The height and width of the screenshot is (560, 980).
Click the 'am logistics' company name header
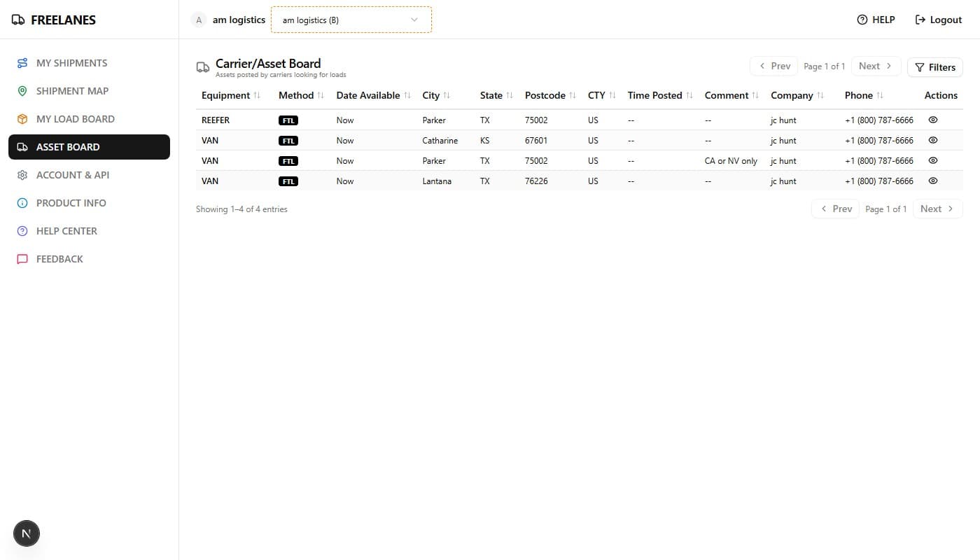[239, 20]
